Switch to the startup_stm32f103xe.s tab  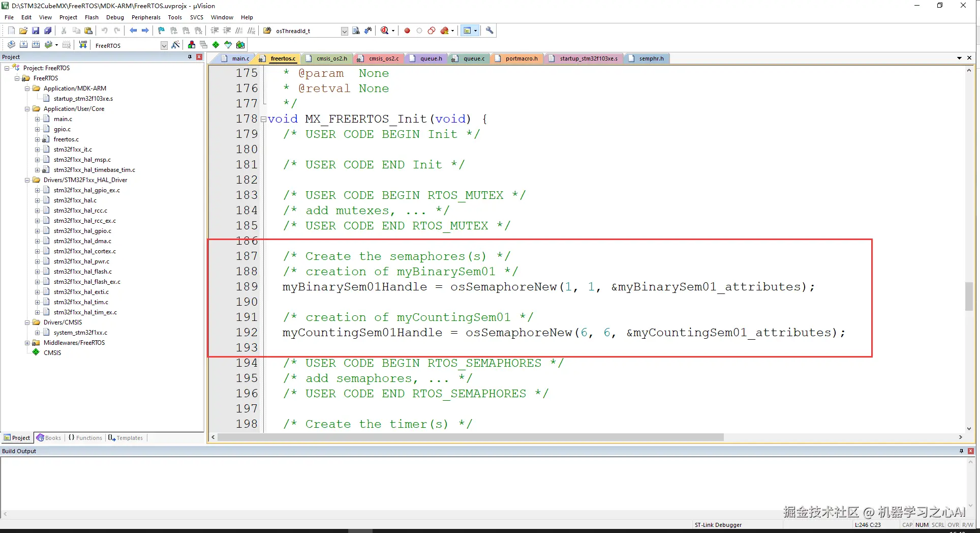[585, 58]
